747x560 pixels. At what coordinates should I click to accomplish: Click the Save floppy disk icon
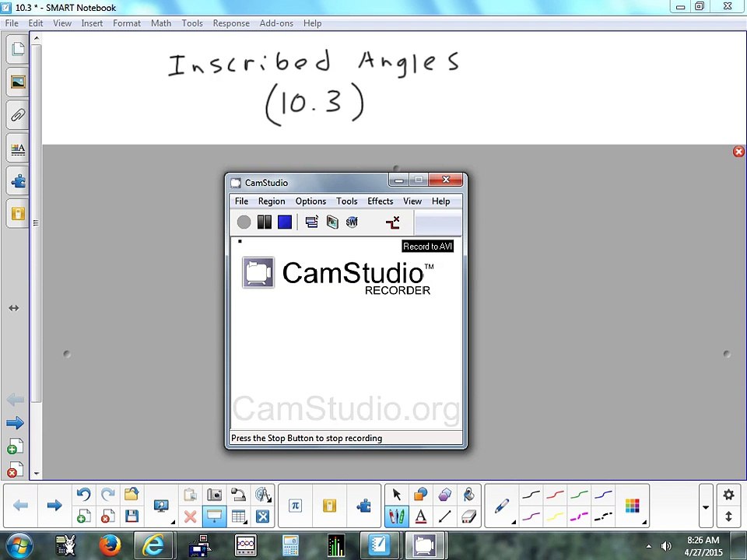tap(132, 516)
